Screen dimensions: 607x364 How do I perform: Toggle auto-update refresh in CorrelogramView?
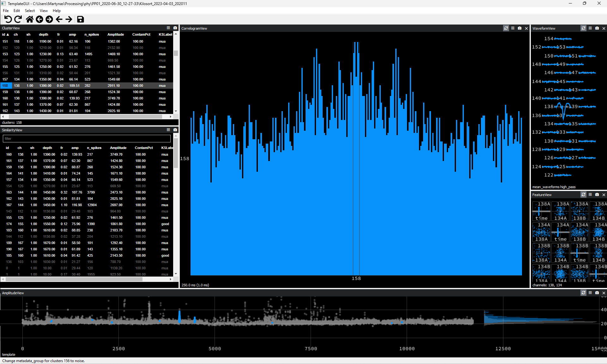pyautogui.click(x=506, y=28)
